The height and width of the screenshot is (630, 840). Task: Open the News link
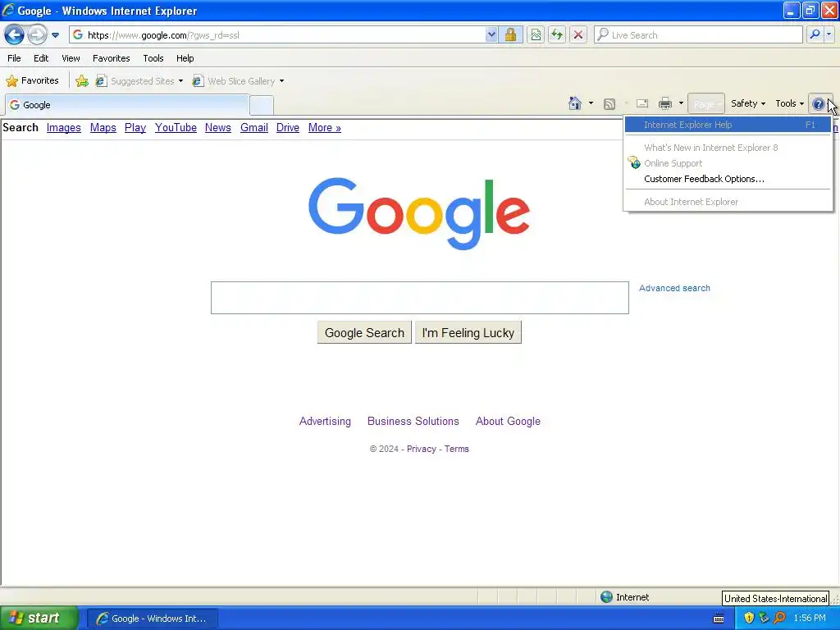click(218, 127)
